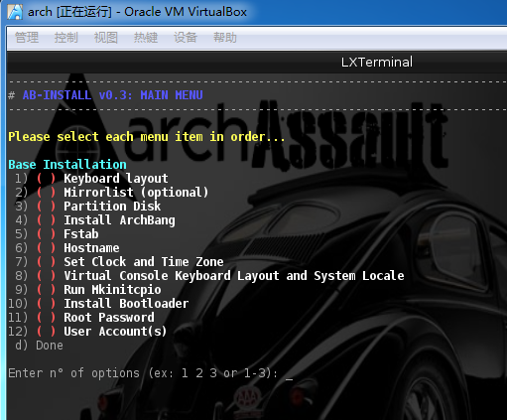The image size is (507, 420).
Task: Click the Keyboard layout checkbox marker
Action: [x=46, y=179]
